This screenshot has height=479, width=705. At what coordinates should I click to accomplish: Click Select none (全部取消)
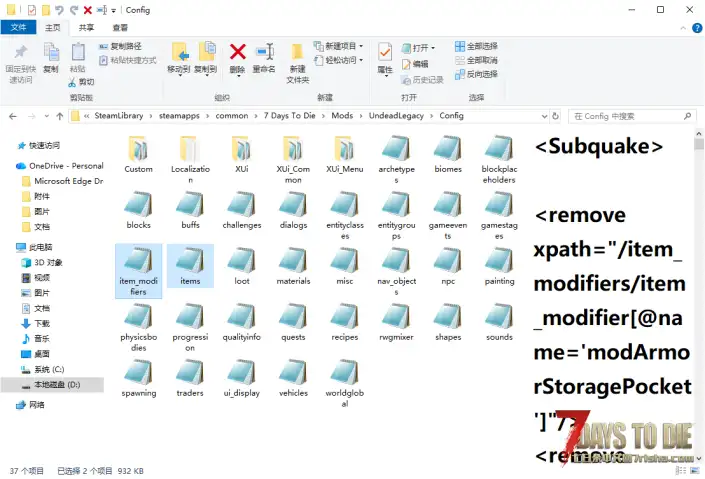pos(476,60)
